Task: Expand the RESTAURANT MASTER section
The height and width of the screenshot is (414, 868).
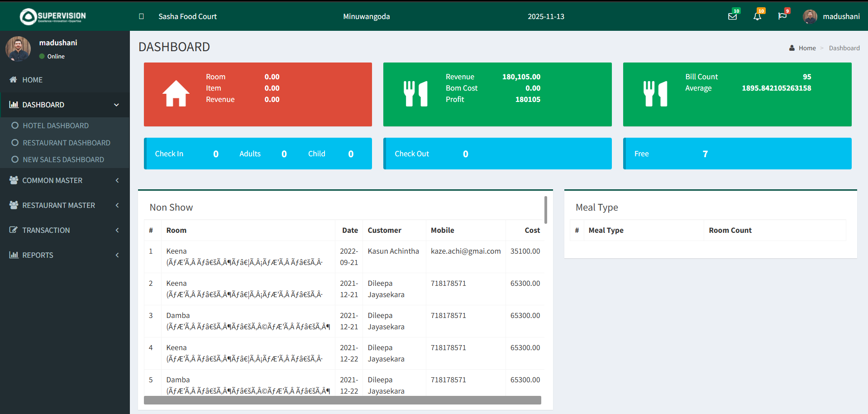Action: (x=59, y=205)
